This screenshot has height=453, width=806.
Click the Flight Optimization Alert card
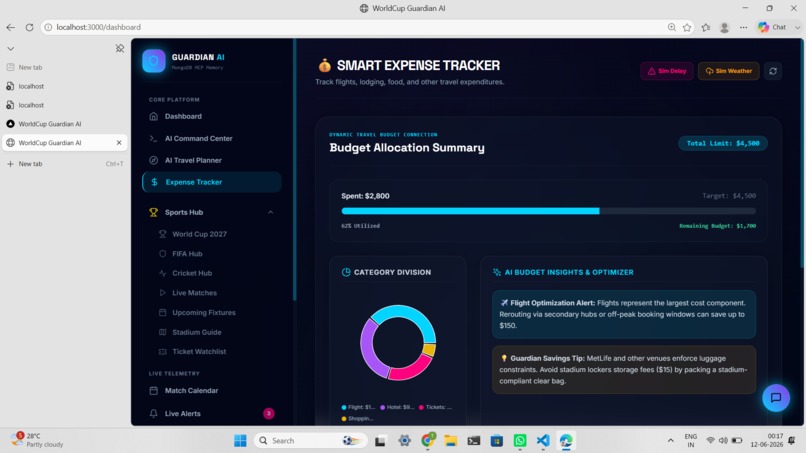point(624,314)
